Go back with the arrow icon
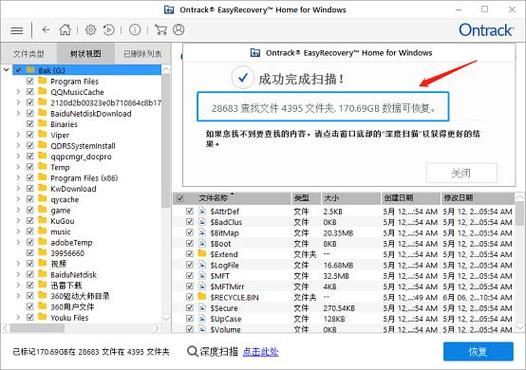 pos(46,30)
